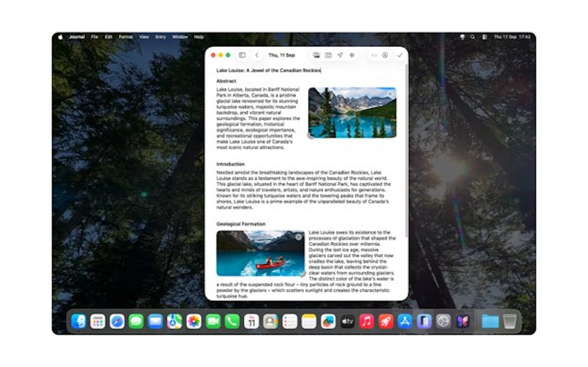Remove the canoe photo with its X
Screen dimensions: 588x367
pos(299,237)
